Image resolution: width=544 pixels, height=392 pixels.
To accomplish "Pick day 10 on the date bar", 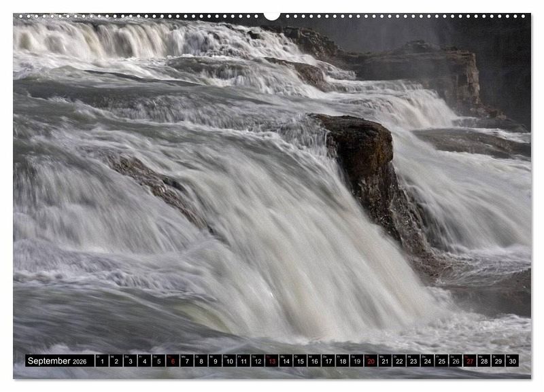I will coord(229,361).
